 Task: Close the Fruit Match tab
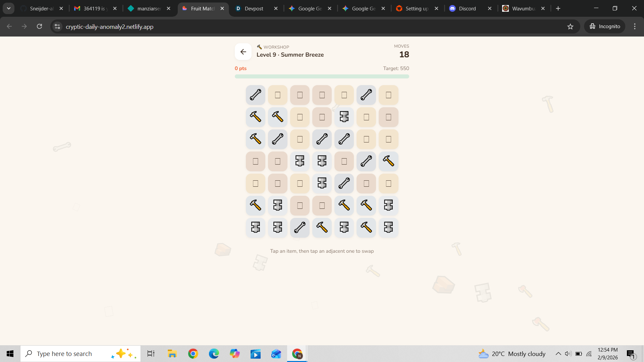pos(222,8)
